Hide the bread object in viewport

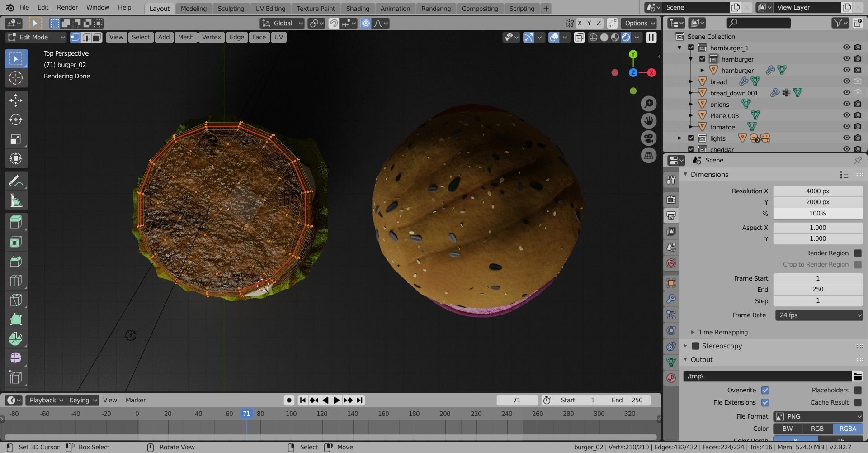(846, 81)
